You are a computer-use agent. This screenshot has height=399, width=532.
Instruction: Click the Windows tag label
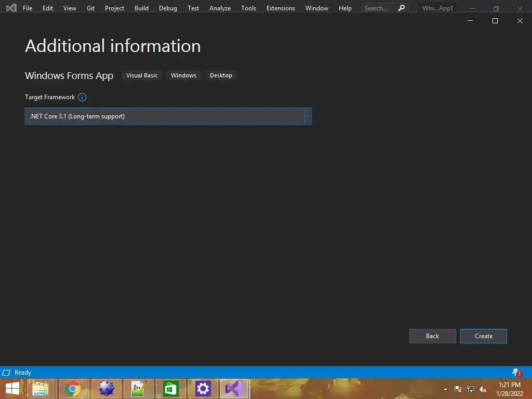pos(183,75)
